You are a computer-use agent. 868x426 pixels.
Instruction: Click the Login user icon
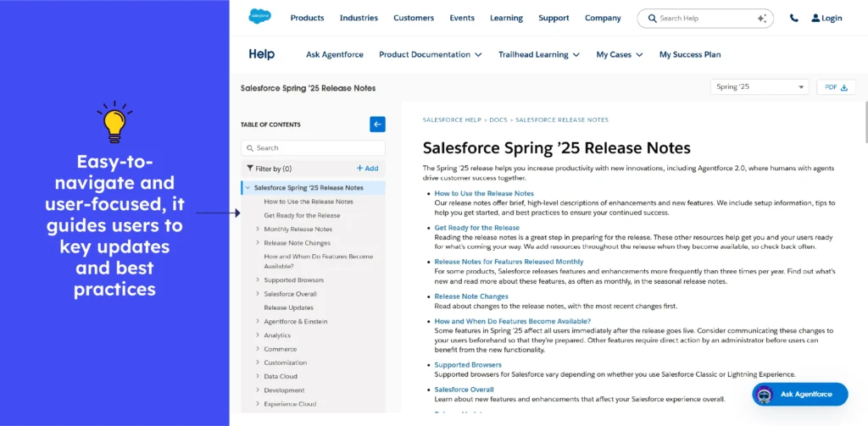tap(815, 19)
